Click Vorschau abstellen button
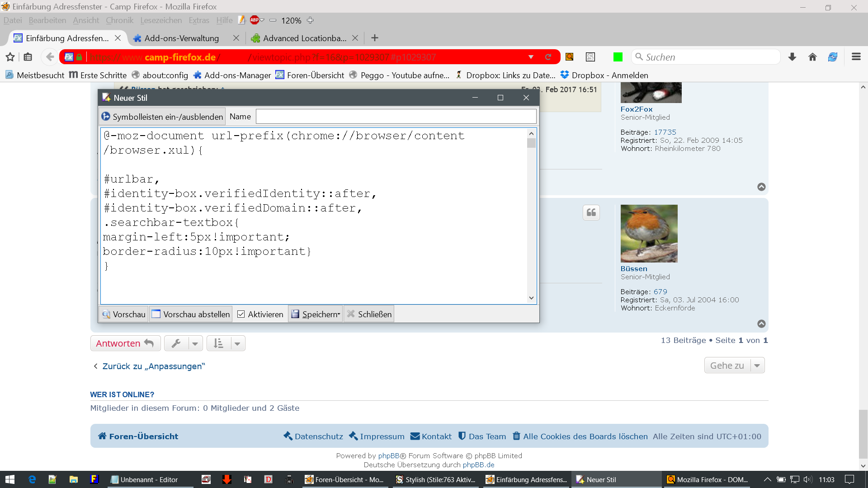 (x=191, y=314)
